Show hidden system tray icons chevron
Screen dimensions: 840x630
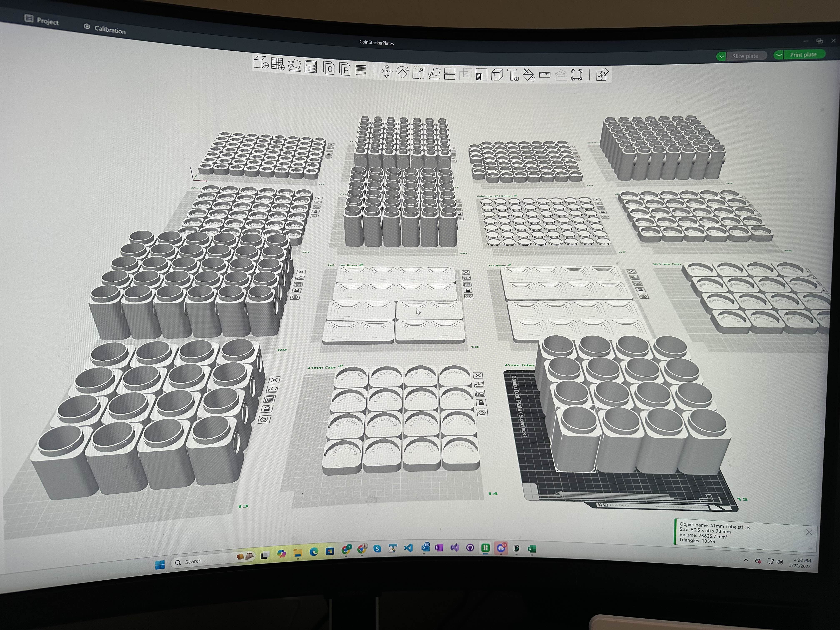[x=746, y=560]
